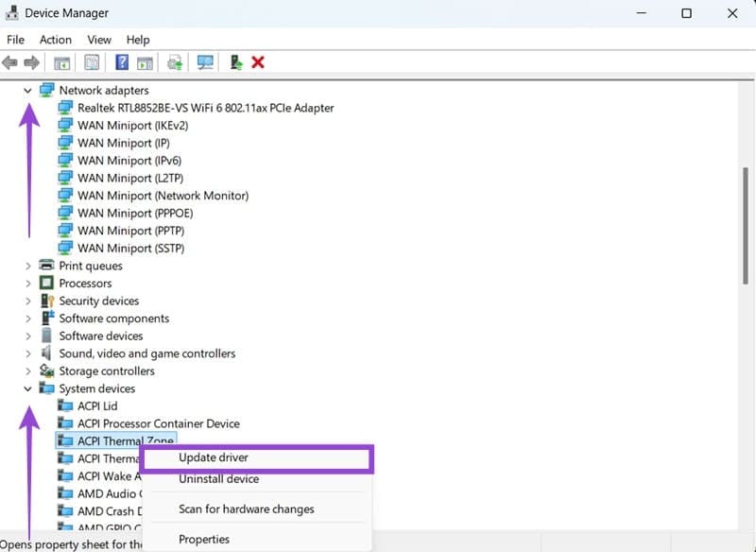Expand the Processors category
This screenshot has height=552, width=756.
[26, 283]
